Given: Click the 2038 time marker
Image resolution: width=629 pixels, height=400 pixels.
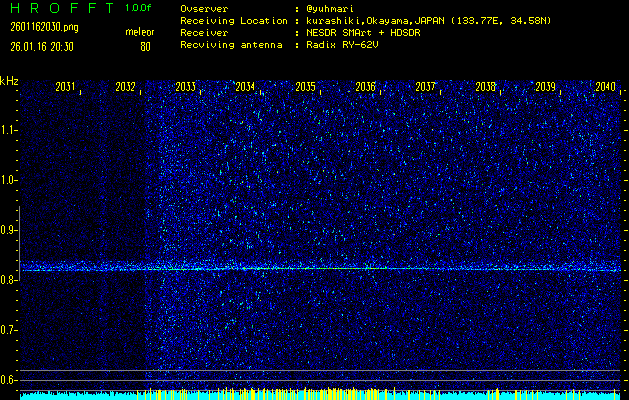Looking at the screenshot, I should click(x=485, y=88).
